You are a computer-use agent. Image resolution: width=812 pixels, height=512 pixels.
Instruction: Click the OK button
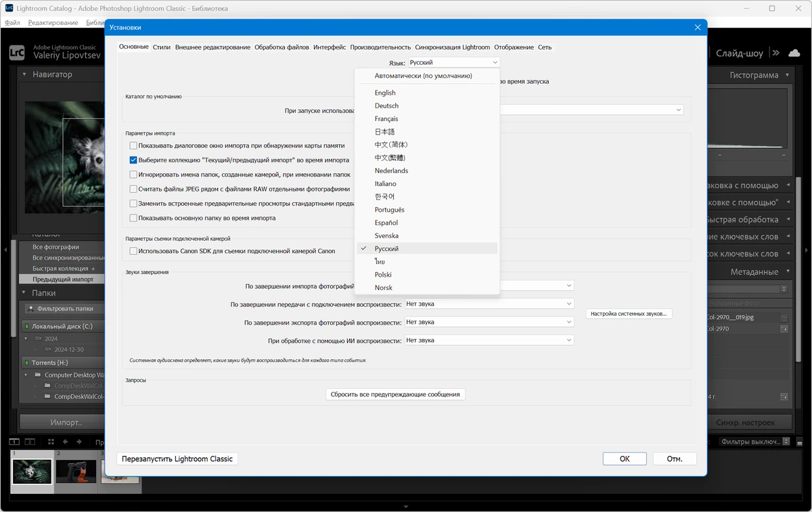coord(625,459)
